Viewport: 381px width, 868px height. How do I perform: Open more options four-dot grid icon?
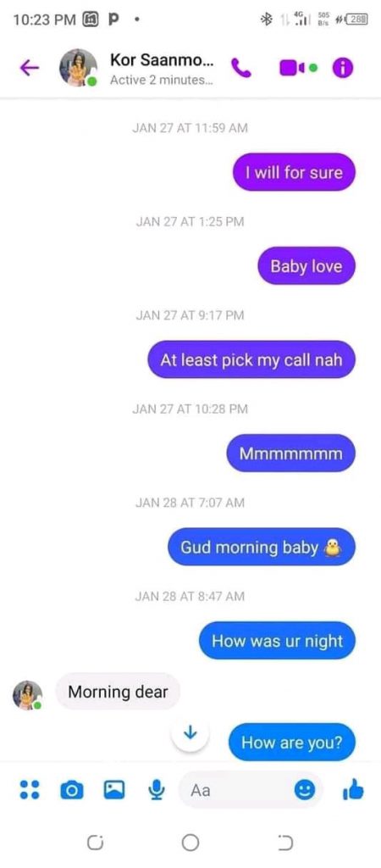coord(30,789)
